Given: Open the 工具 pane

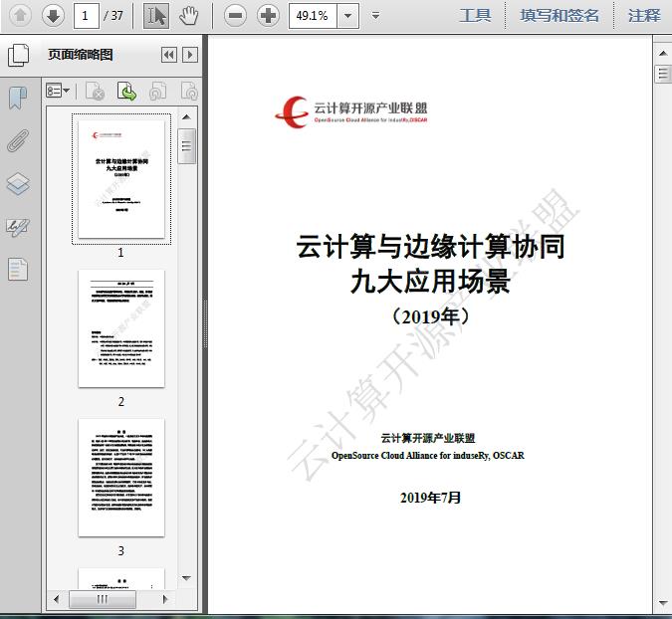Looking at the screenshot, I should (x=475, y=15).
